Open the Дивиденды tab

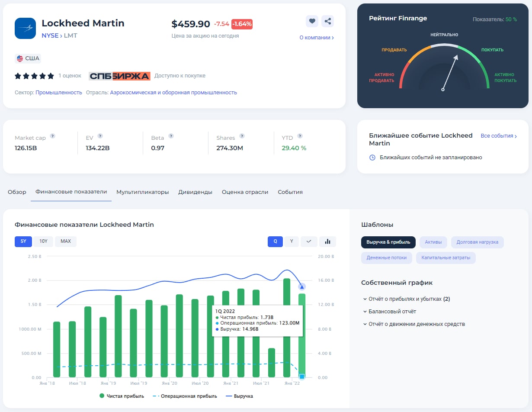click(195, 192)
